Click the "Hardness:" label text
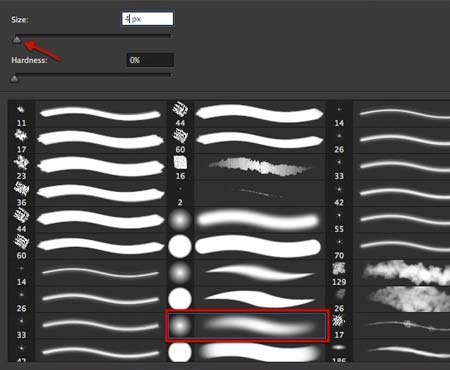450x370 pixels. pos(29,60)
